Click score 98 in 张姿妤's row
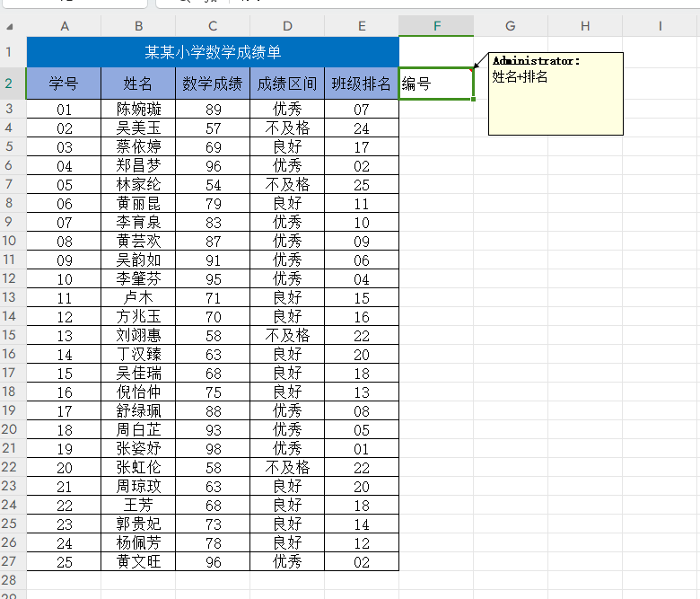The image size is (700, 599). 213,448
